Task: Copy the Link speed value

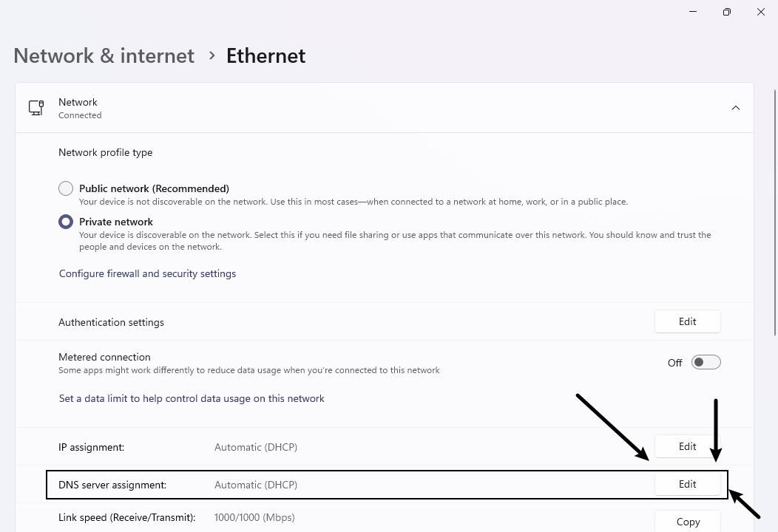Action: tap(687, 521)
